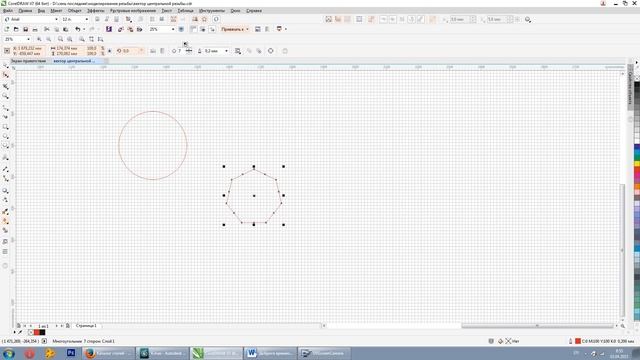The height and width of the screenshot is (360, 640).
Task: Click the Open file icon
Action: (16, 29)
